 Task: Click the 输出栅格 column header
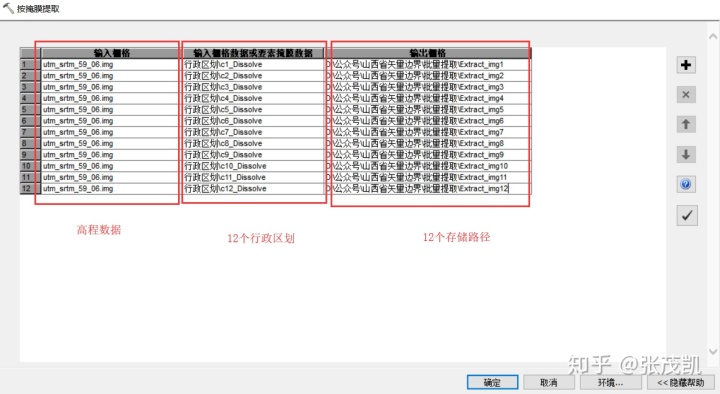[x=428, y=53]
